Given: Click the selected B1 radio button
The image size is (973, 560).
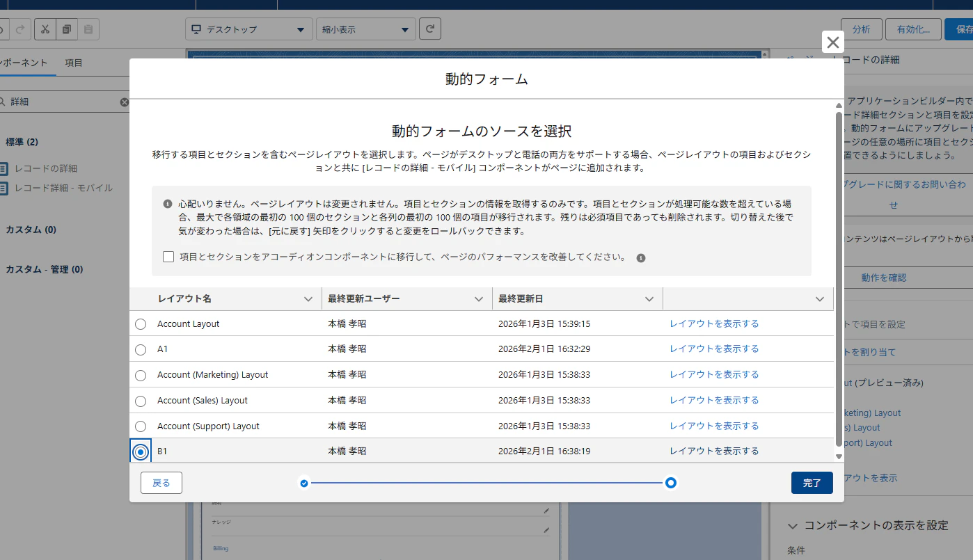Looking at the screenshot, I should coord(141,452).
